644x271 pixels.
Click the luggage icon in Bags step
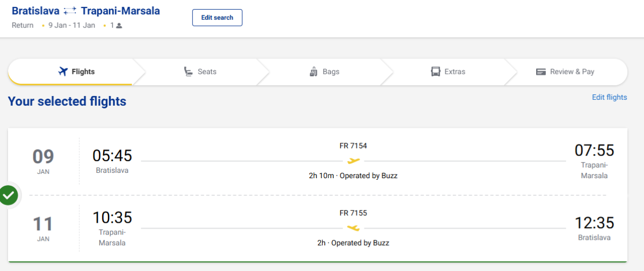coord(314,71)
